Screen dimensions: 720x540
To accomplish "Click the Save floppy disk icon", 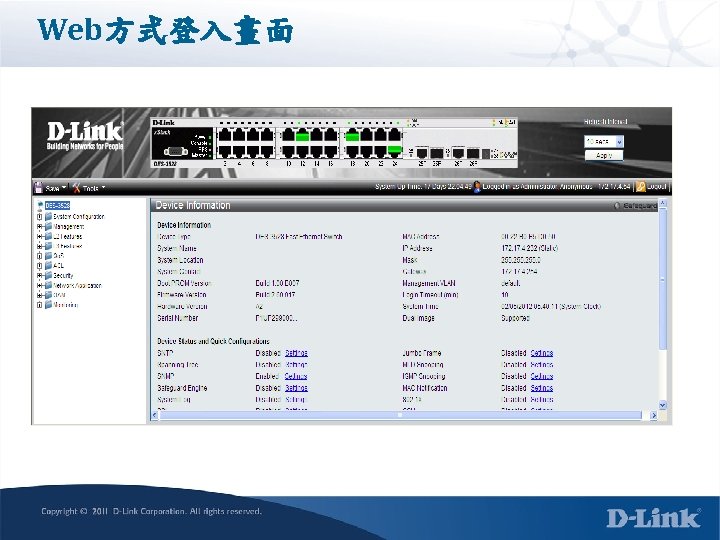I will point(38,187).
